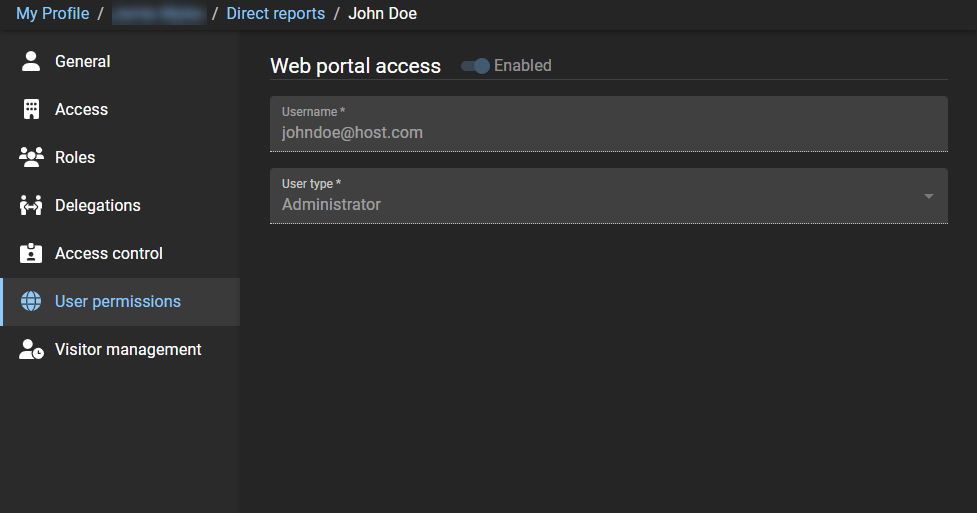This screenshot has width=977, height=513.
Task: Click the User permissions globe icon
Action: click(x=31, y=301)
